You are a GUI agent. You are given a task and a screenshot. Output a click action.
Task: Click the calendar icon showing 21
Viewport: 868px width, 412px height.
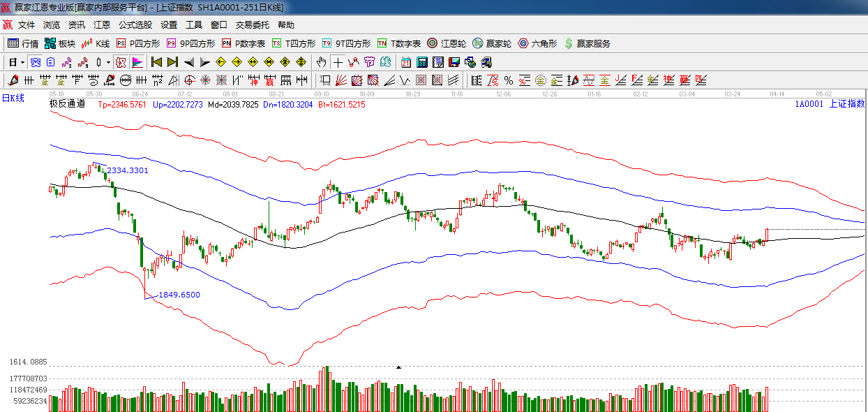pyautogui.click(x=405, y=62)
